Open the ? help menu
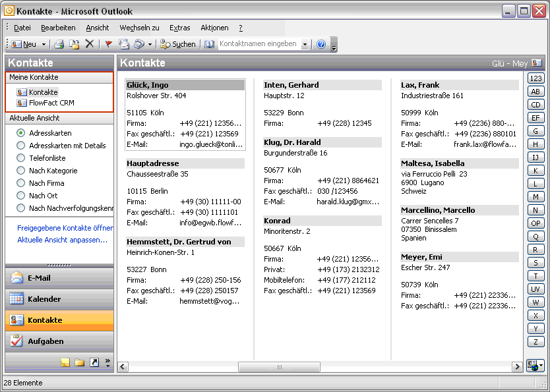Viewport: 550px width, 392px height. 241,28
